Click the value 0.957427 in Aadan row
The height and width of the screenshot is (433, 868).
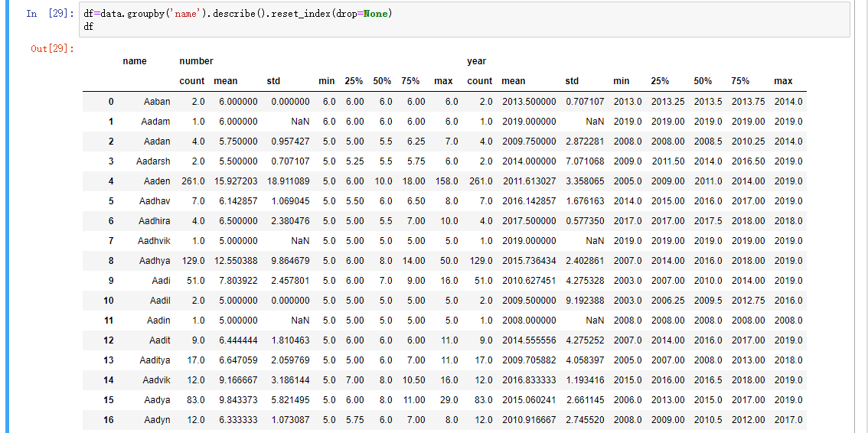[x=291, y=142]
